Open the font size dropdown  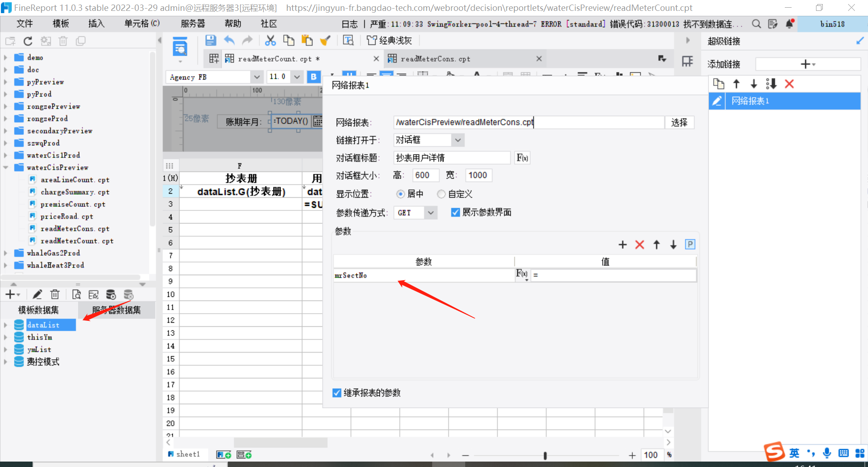click(x=297, y=77)
